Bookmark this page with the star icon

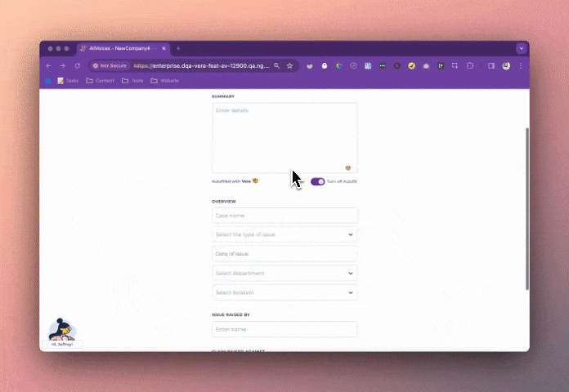coord(289,65)
